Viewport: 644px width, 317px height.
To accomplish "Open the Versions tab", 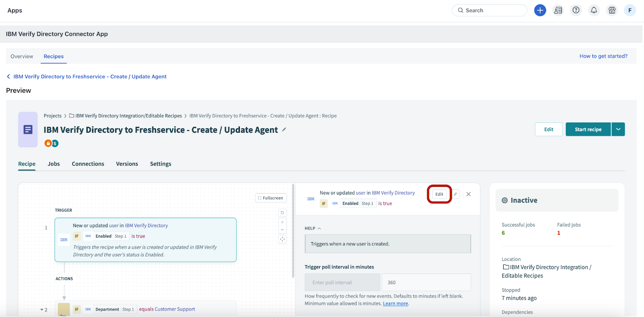I will (x=127, y=164).
